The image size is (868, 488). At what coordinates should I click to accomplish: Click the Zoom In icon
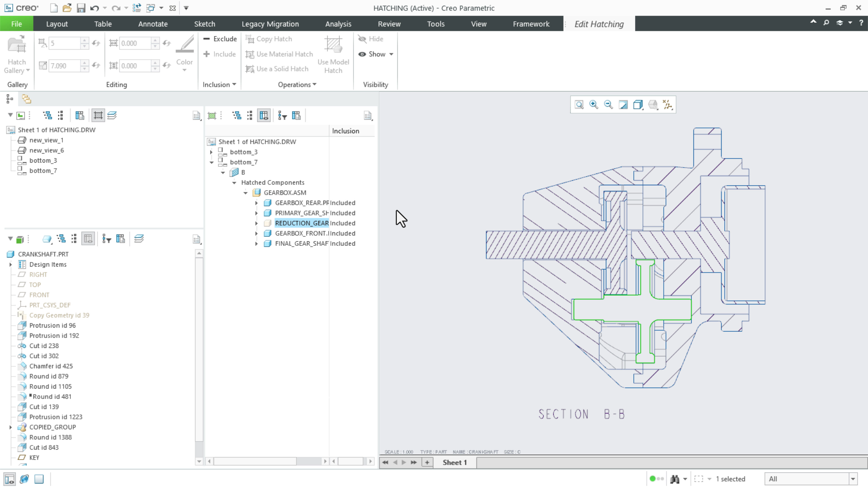[x=594, y=105]
